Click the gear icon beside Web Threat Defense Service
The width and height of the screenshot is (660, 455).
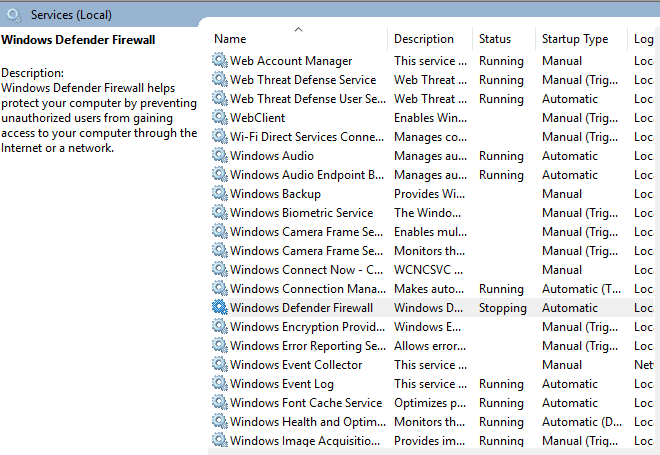tap(220, 79)
